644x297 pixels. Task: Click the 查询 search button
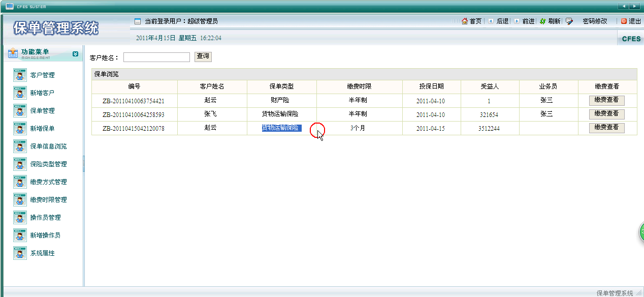coord(203,56)
